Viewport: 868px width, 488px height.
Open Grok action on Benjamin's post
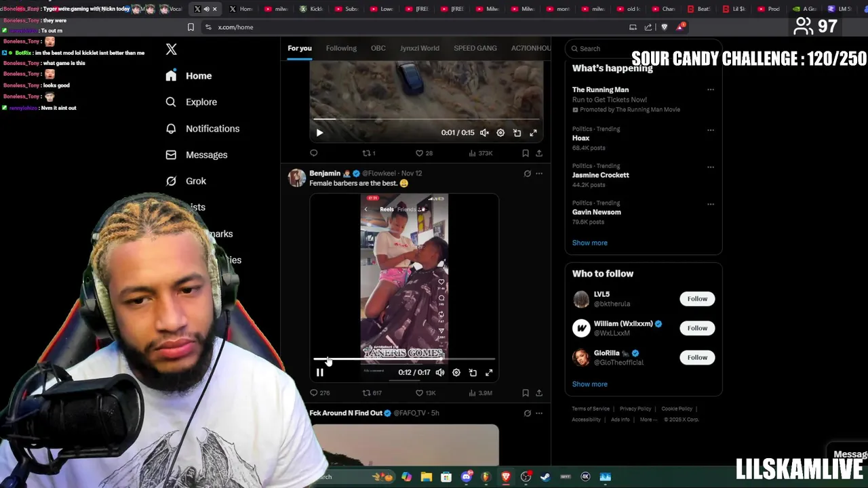(x=527, y=174)
